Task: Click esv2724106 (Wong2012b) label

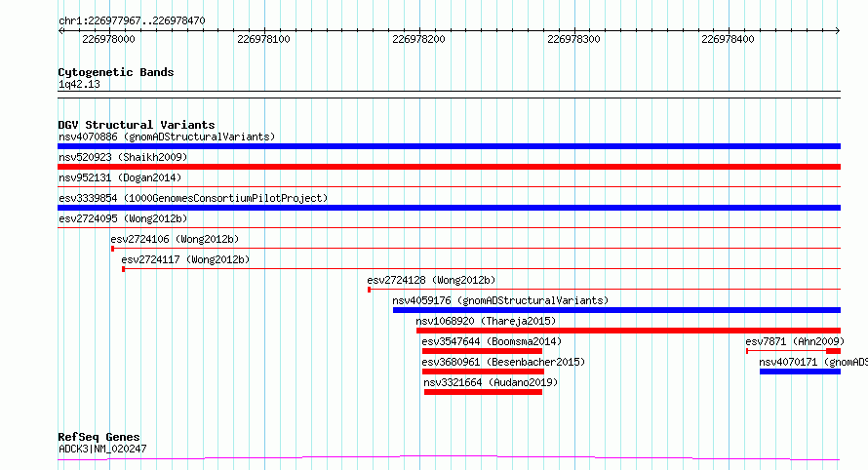Action: coord(175,239)
